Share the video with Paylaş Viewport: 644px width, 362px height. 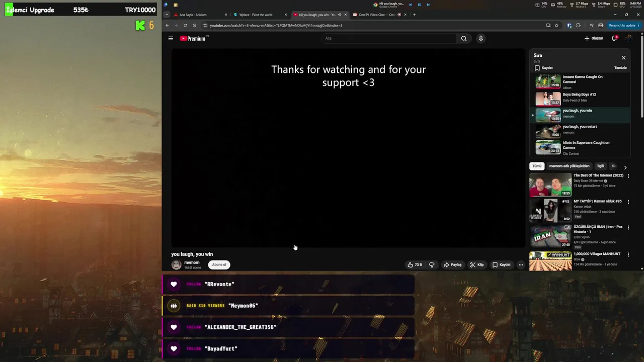tap(452, 264)
